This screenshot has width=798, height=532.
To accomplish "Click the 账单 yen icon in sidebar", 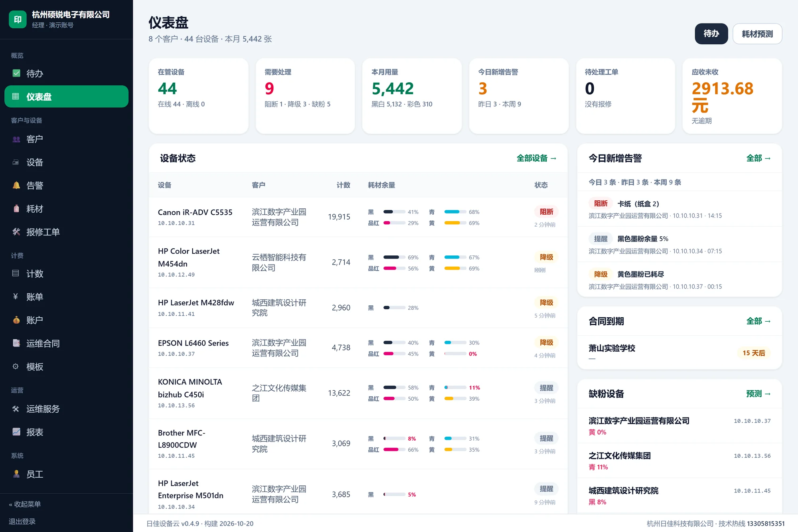I will (x=16, y=297).
